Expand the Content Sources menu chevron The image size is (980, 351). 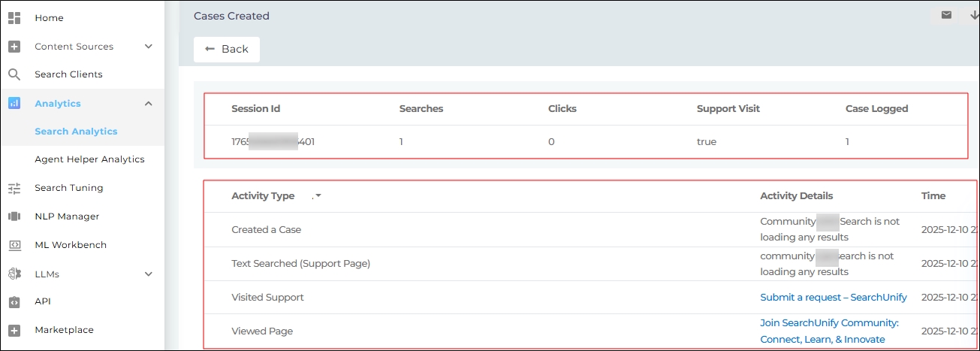pyautogui.click(x=148, y=47)
